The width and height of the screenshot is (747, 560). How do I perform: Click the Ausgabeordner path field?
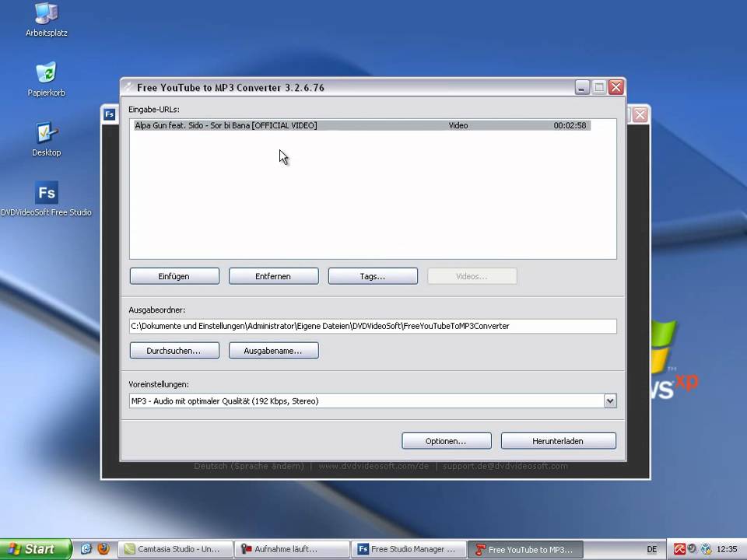(373, 326)
